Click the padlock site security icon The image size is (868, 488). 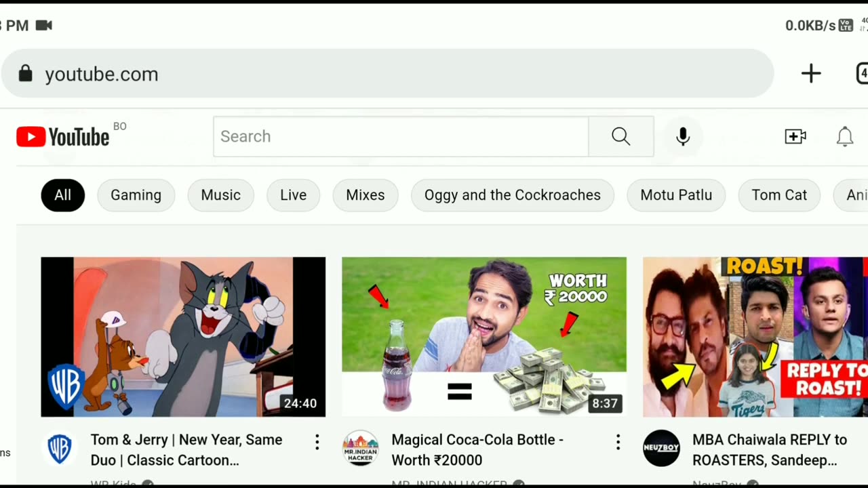(26, 73)
